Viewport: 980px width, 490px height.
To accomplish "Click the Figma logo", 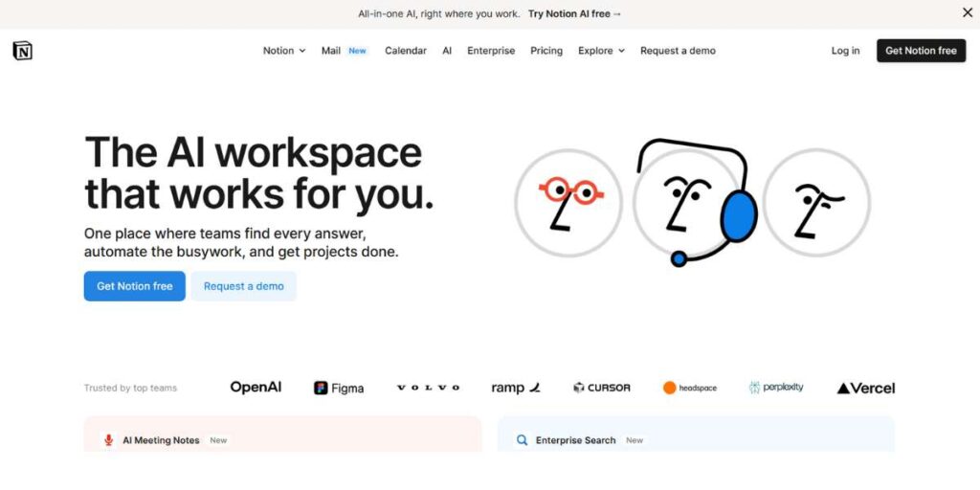I will 339,388.
